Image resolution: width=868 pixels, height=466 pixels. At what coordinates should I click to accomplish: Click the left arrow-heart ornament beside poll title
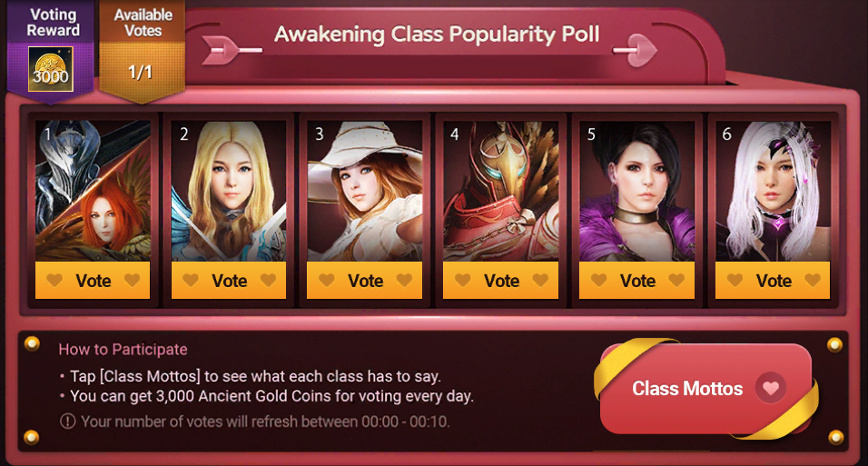point(232,50)
